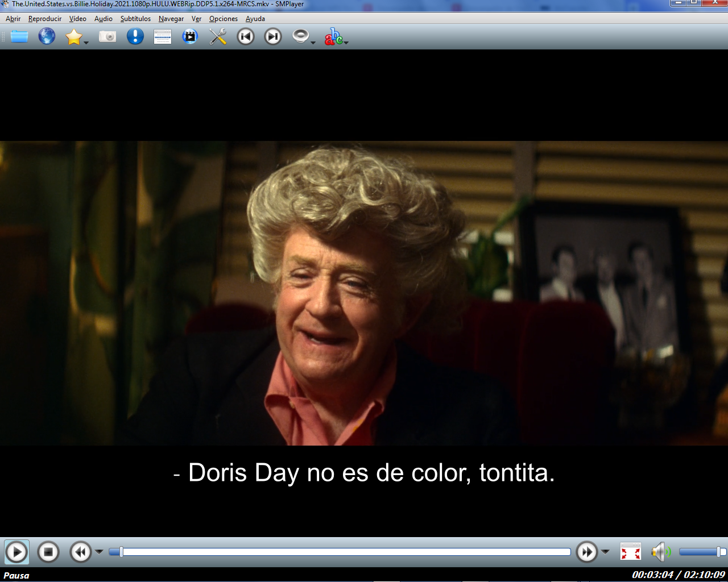The image size is (728, 582).
Task: Click the film clip TV icon
Action: tap(190, 37)
